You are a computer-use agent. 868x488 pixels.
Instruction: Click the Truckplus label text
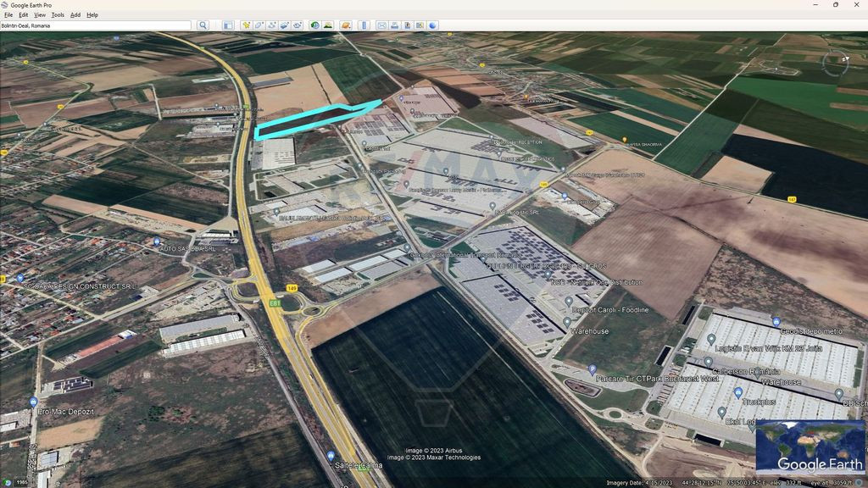(x=759, y=402)
